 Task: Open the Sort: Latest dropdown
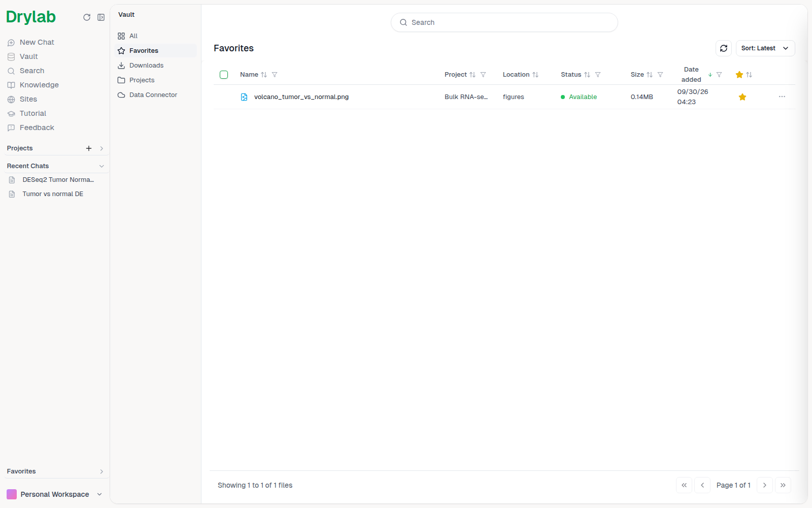[765, 48]
